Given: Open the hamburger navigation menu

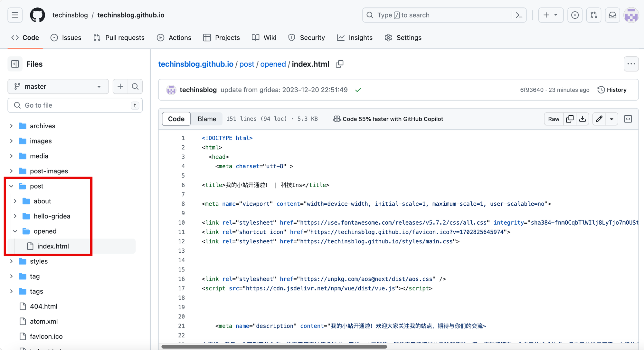Looking at the screenshot, I should tap(15, 15).
